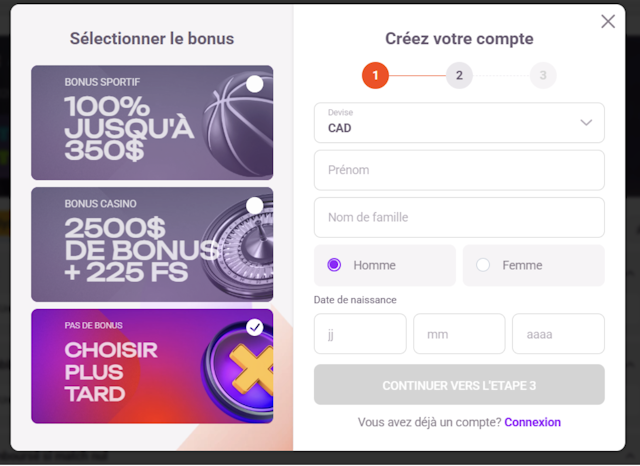Open the Connexion login link
Image resolution: width=640 pixels, height=466 pixels.
click(532, 422)
